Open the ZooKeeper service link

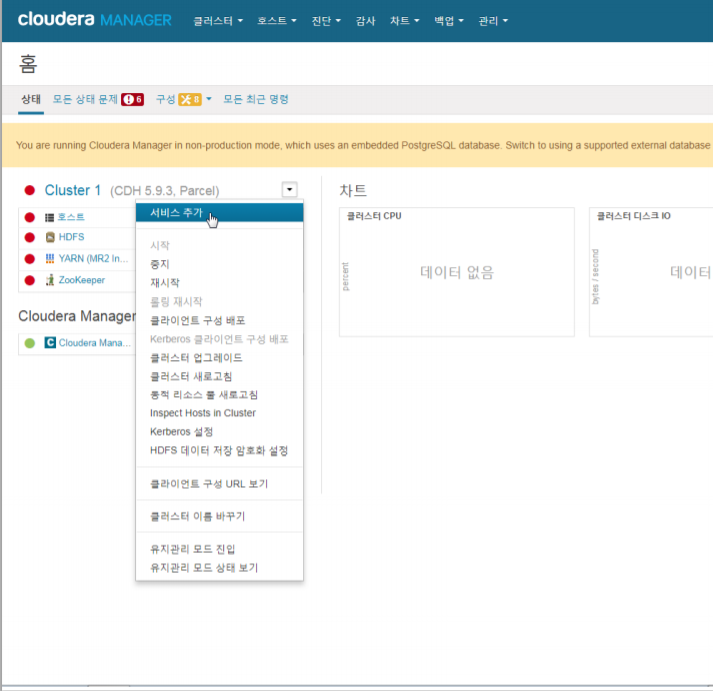(x=82, y=280)
